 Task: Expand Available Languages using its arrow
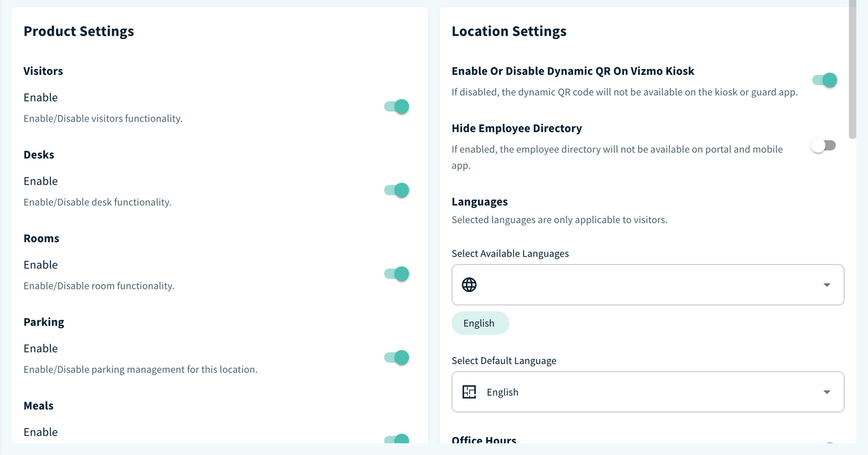tap(827, 285)
